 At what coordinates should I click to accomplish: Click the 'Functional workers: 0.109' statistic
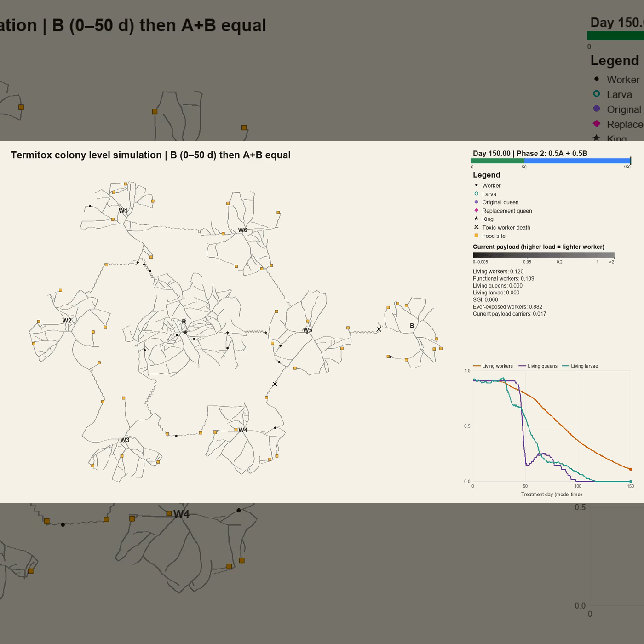(504, 278)
